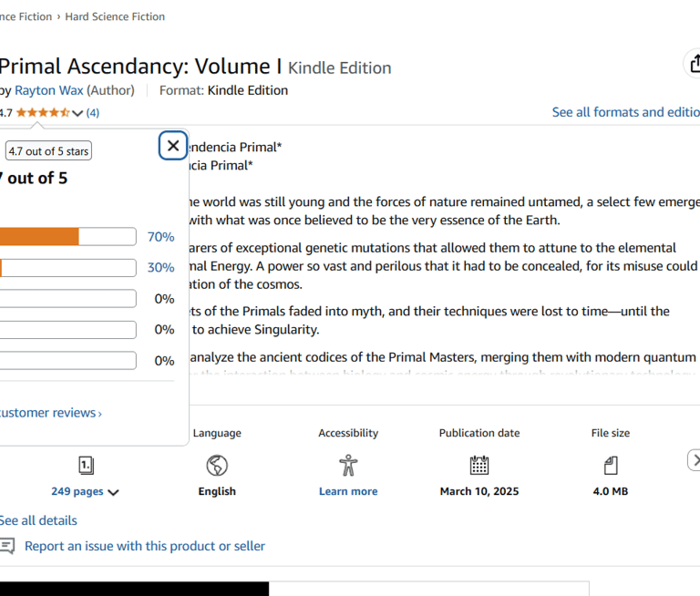Open Report an issue with this product

145,546
